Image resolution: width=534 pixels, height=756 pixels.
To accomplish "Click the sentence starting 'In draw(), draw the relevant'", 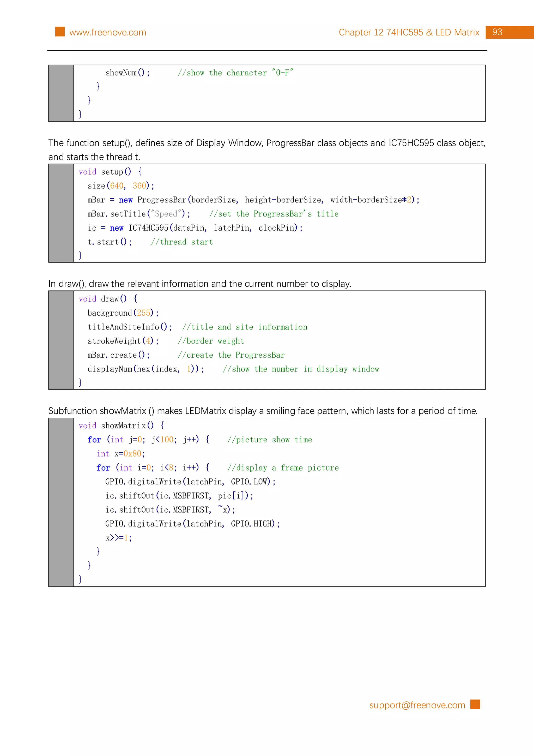I will [x=200, y=284].
